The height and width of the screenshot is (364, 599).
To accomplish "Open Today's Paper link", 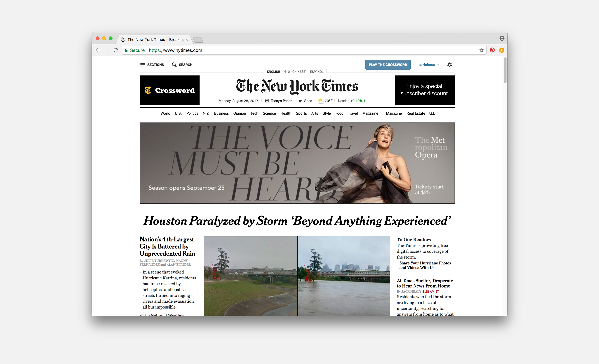I will (281, 101).
